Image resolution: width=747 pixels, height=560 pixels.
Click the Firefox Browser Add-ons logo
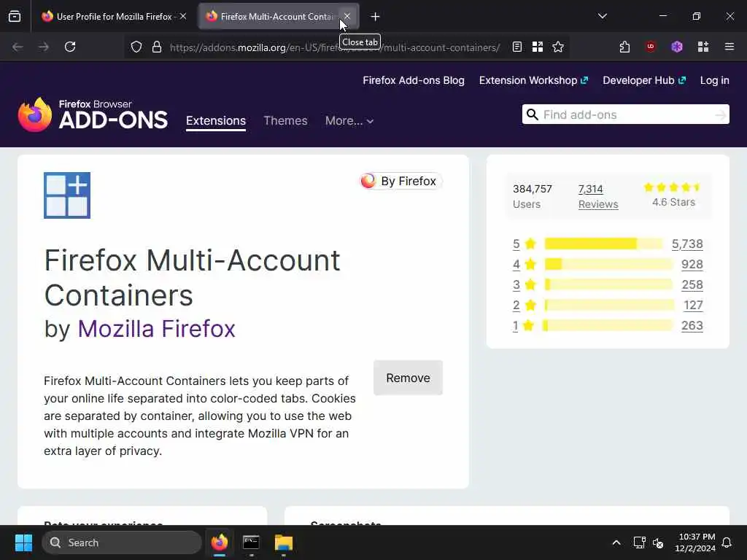coord(93,114)
